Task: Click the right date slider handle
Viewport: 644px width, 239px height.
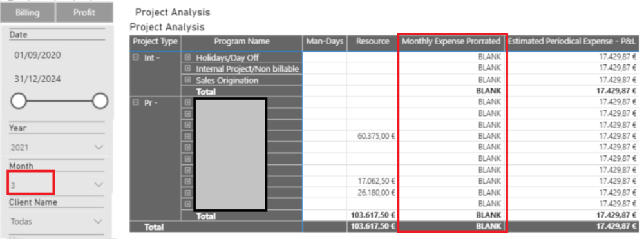Action: click(x=100, y=101)
